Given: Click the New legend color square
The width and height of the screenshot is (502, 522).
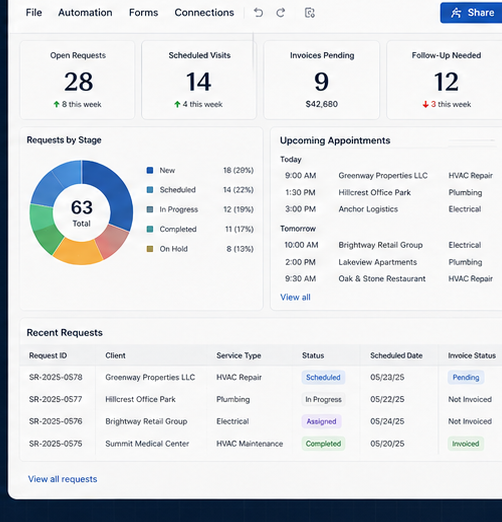Looking at the screenshot, I should point(150,170).
